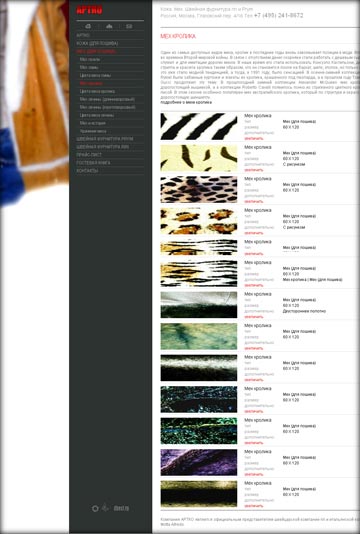Go to the КОНТАКТЫ menu item
Image resolution: width=360 pixels, height=534 pixels.
pyautogui.click(x=87, y=171)
